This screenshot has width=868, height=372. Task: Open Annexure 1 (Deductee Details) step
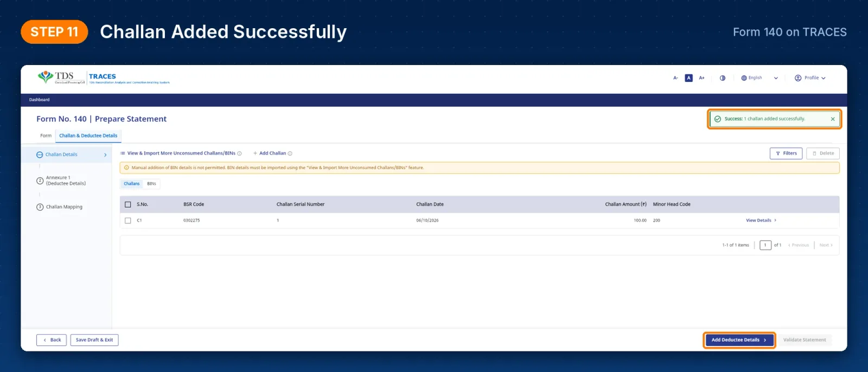(x=66, y=181)
